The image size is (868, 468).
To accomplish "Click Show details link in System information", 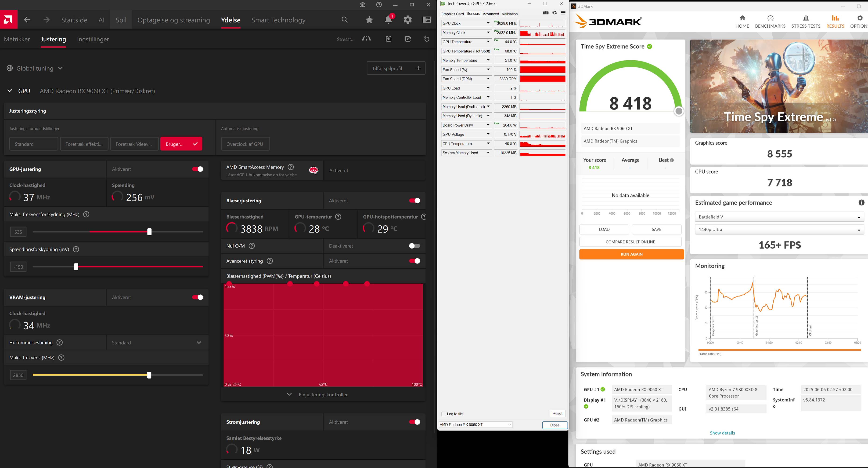I will tap(722, 433).
